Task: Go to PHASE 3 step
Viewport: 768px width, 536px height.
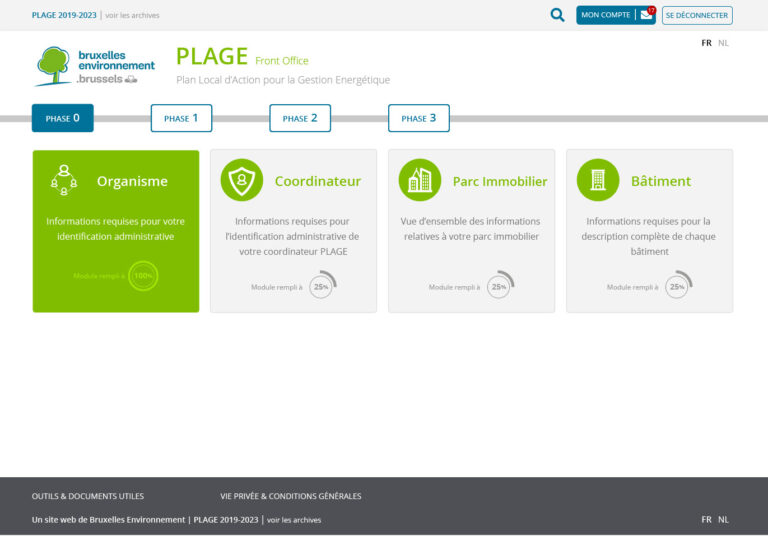Action: [x=419, y=118]
